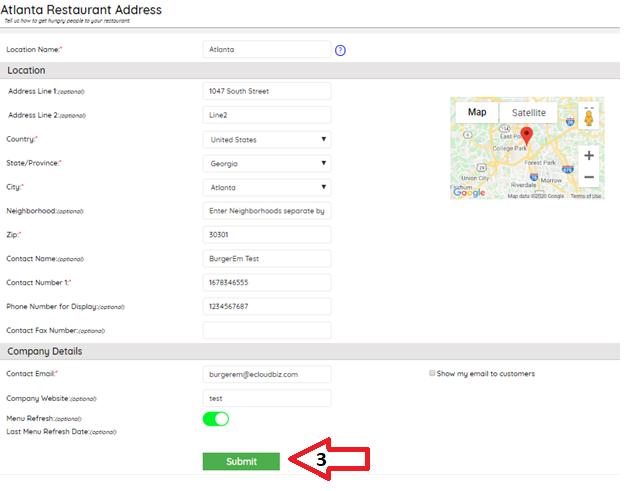
Task: Click the red location pin on map
Action: 528,136
